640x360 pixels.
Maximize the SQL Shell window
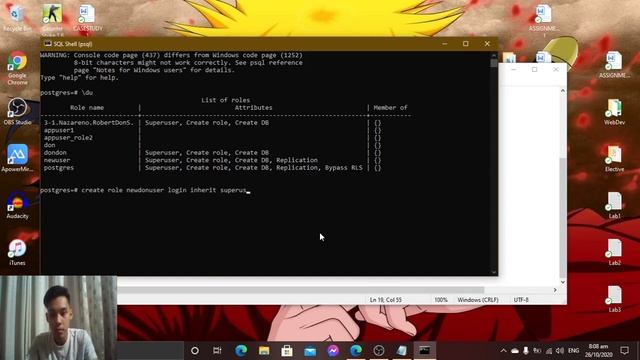tap(466, 44)
